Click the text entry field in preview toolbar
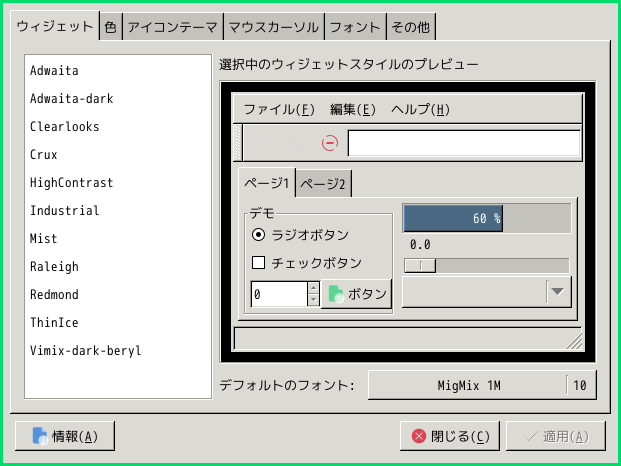The image size is (621, 466). tap(464, 143)
